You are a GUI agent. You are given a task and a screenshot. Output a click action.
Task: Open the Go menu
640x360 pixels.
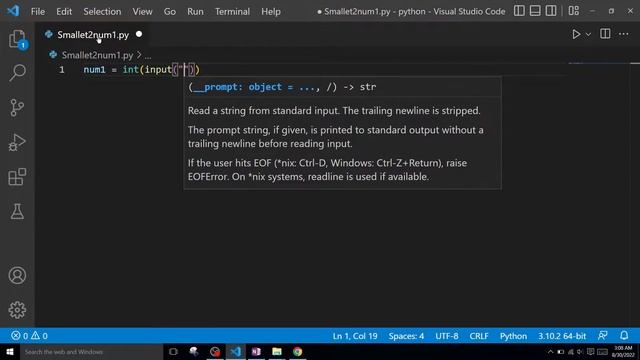pos(170,11)
